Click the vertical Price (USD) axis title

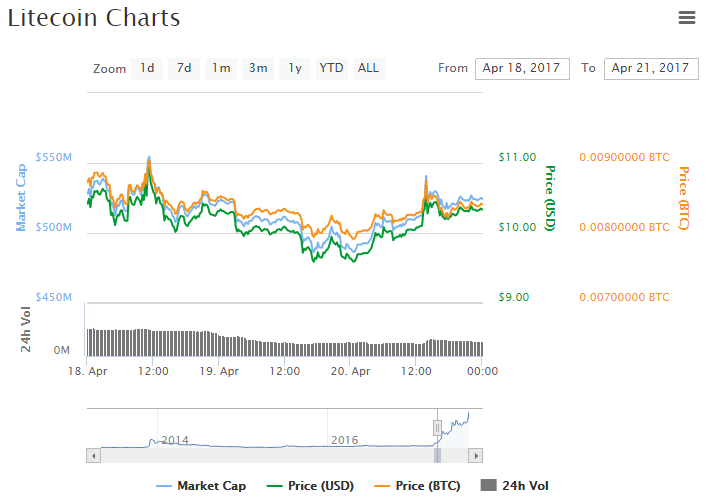click(x=550, y=198)
